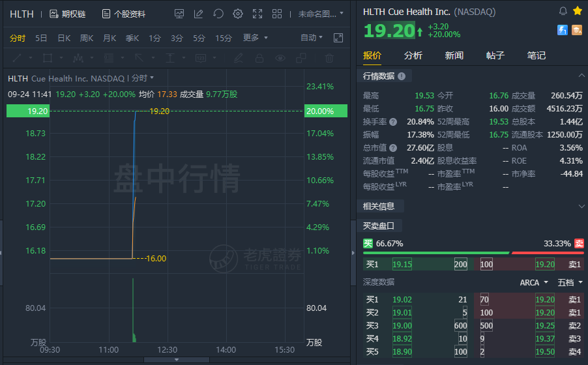This screenshot has width=588, height=365.
Task: Open the 笔记 notes tab
Action: (537, 55)
